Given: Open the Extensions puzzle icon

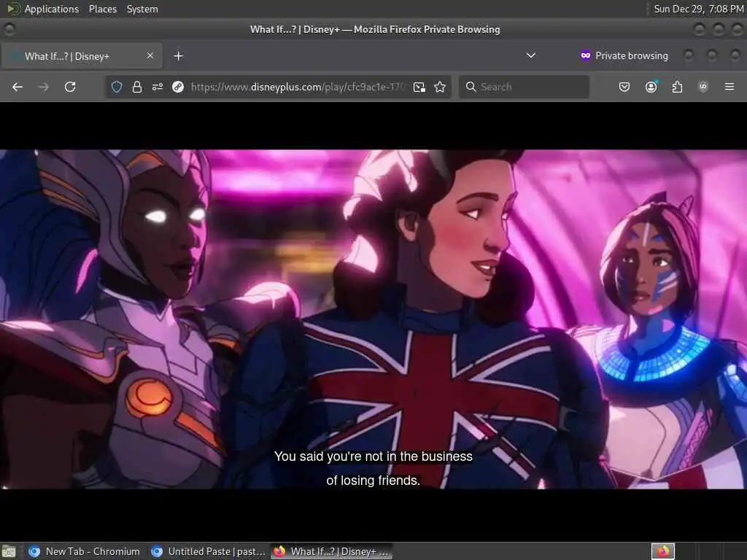Looking at the screenshot, I should click(x=677, y=87).
